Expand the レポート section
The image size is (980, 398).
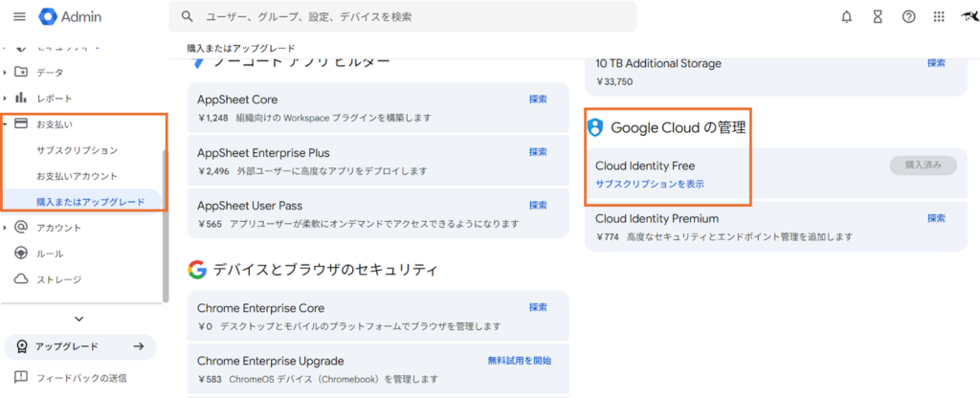click(x=6, y=99)
